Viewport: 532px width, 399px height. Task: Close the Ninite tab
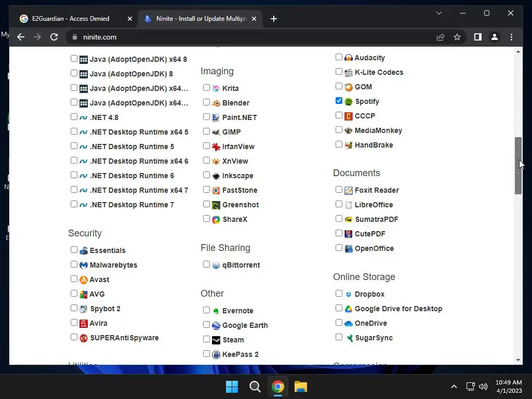(x=254, y=19)
